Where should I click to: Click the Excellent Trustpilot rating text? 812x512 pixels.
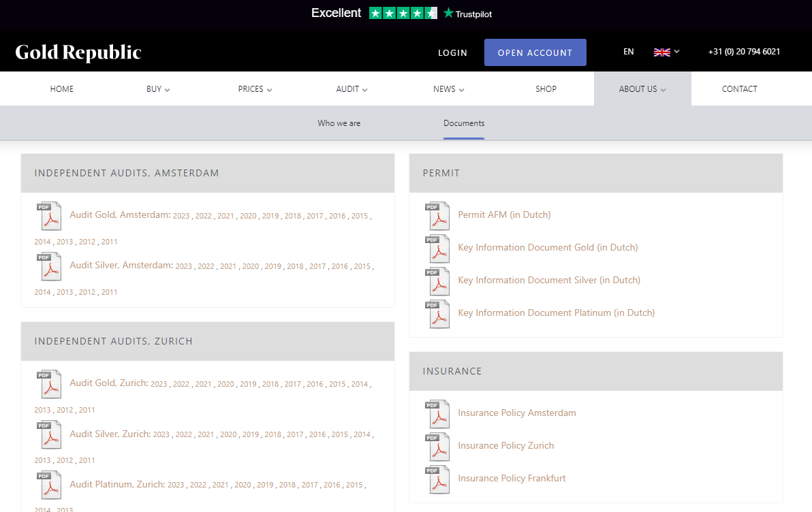[x=336, y=13]
